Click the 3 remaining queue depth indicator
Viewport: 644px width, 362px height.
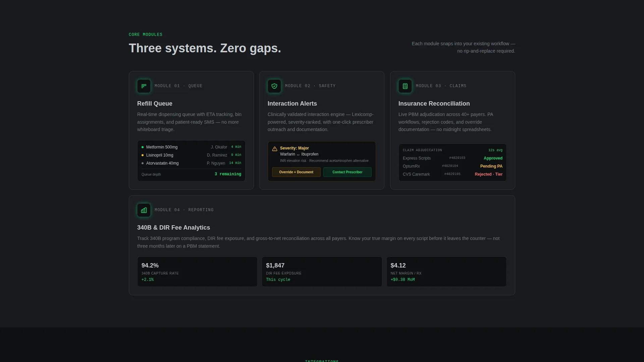[228, 174]
